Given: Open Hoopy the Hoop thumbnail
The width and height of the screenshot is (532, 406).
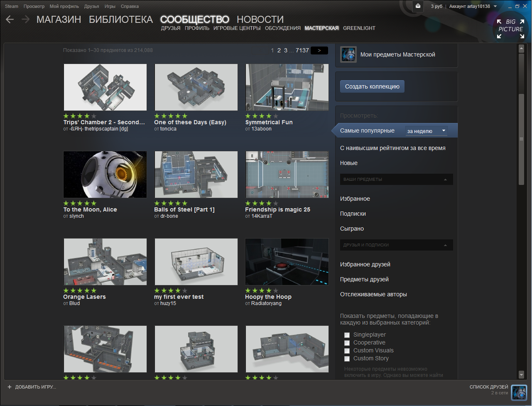Looking at the screenshot, I should tap(287, 262).
